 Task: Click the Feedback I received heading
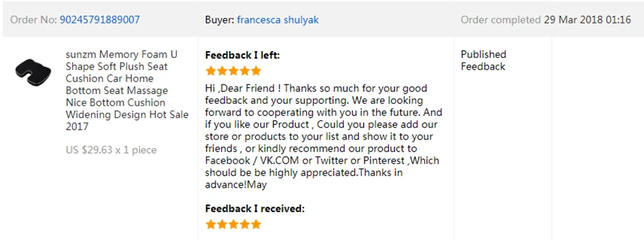255,209
